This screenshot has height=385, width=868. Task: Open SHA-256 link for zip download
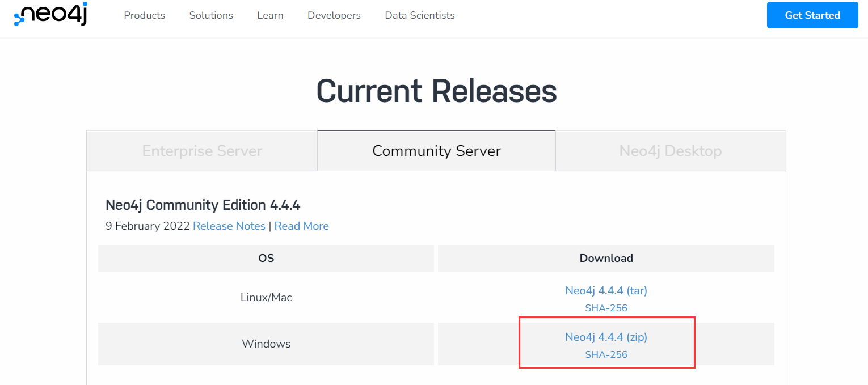(x=606, y=355)
